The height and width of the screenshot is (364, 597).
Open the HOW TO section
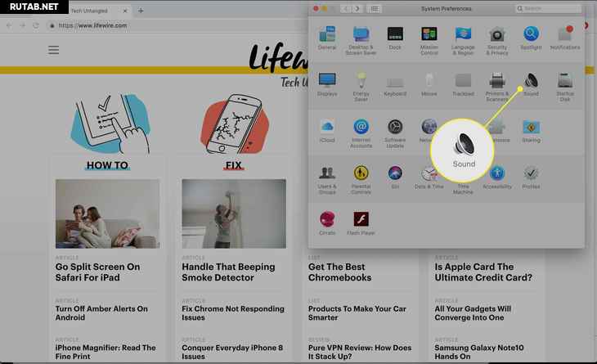point(107,165)
